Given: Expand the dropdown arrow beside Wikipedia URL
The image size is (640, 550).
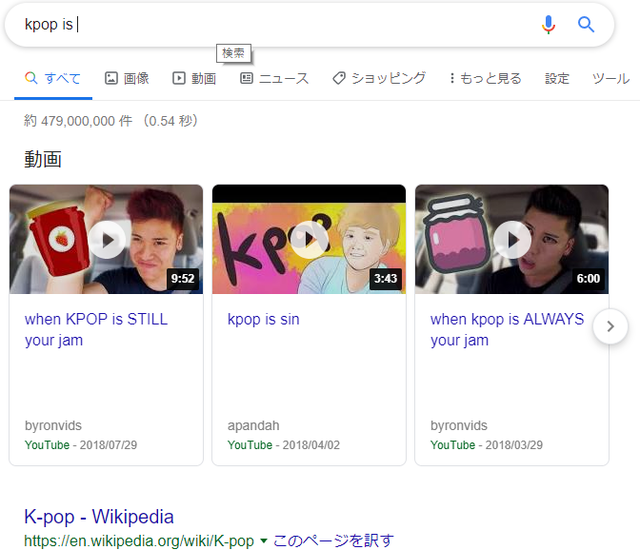Looking at the screenshot, I should pyautogui.click(x=264, y=541).
